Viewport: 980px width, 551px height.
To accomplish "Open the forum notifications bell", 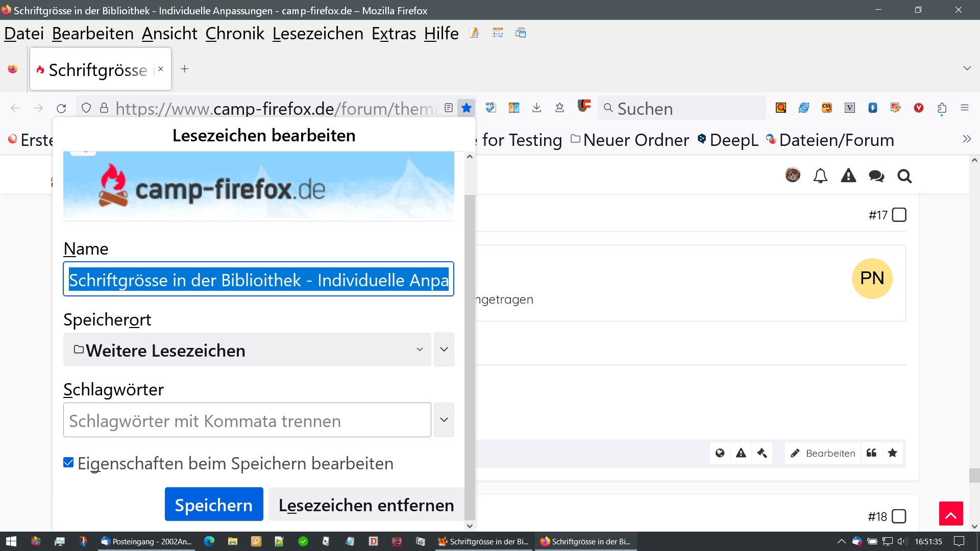I will click(820, 176).
